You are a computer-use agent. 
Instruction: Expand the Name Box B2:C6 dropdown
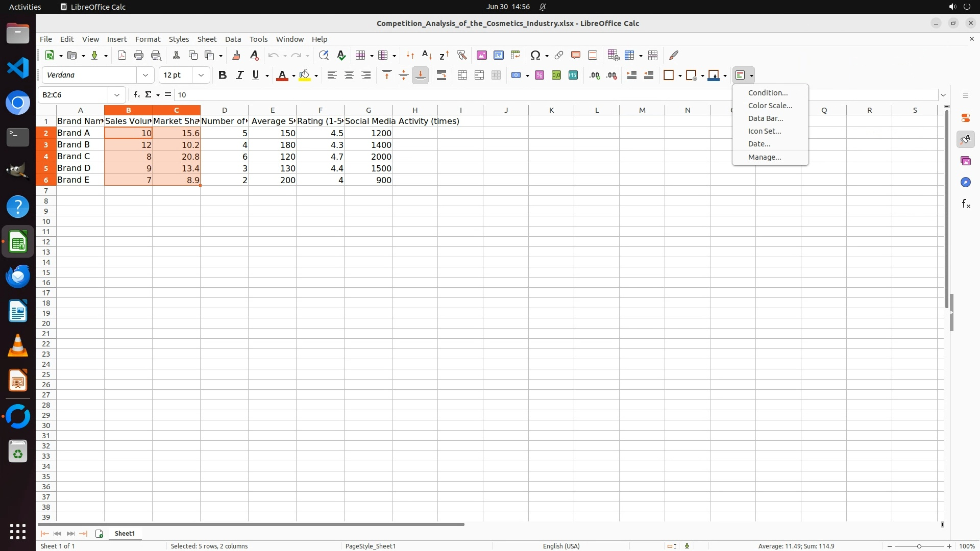117,95
